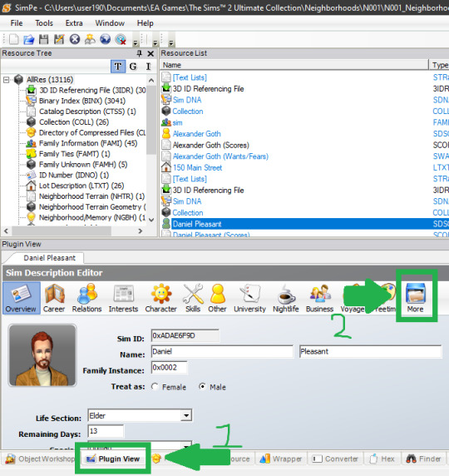Switch to the Object Workshop tab
This screenshot has height=476, width=449.
pyautogui.click(x=40, y=459)
